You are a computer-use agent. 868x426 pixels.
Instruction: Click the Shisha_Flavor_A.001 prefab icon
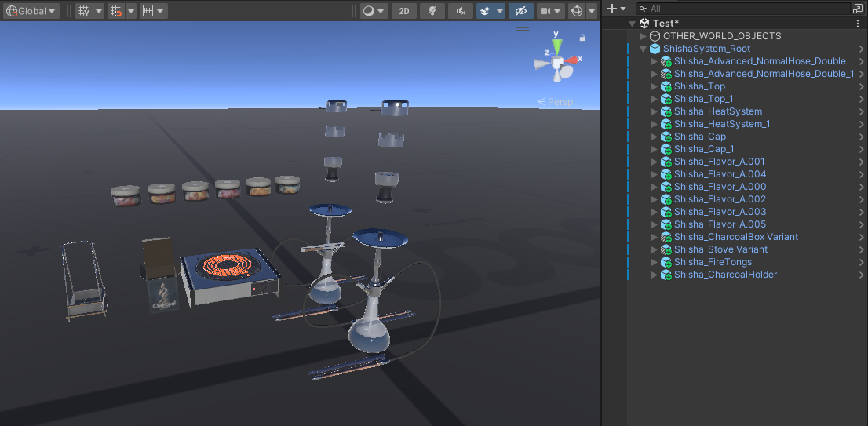(666, 162)
